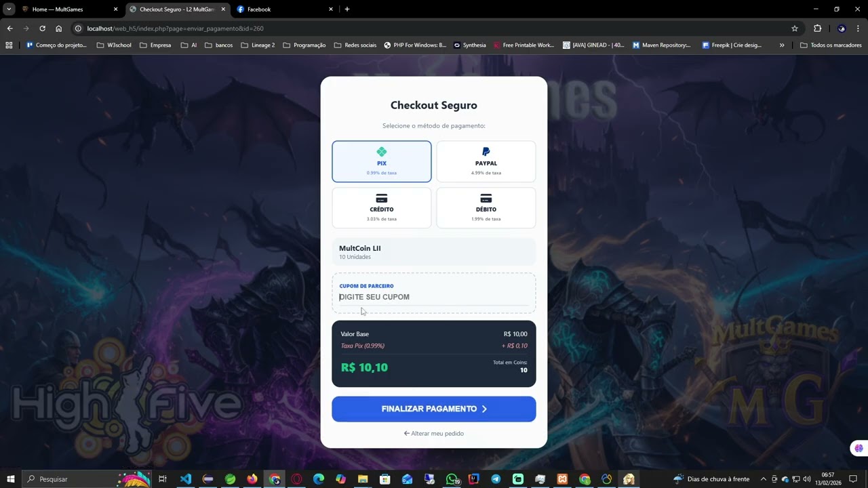This screenshot has height=488, width=868.
Task: Choose Débito payment option
Action: click(x=486, y=207)
